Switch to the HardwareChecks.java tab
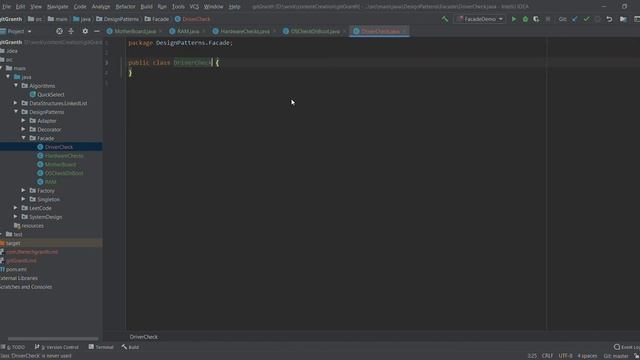The image size is (640, 360). tap(244, 31)
